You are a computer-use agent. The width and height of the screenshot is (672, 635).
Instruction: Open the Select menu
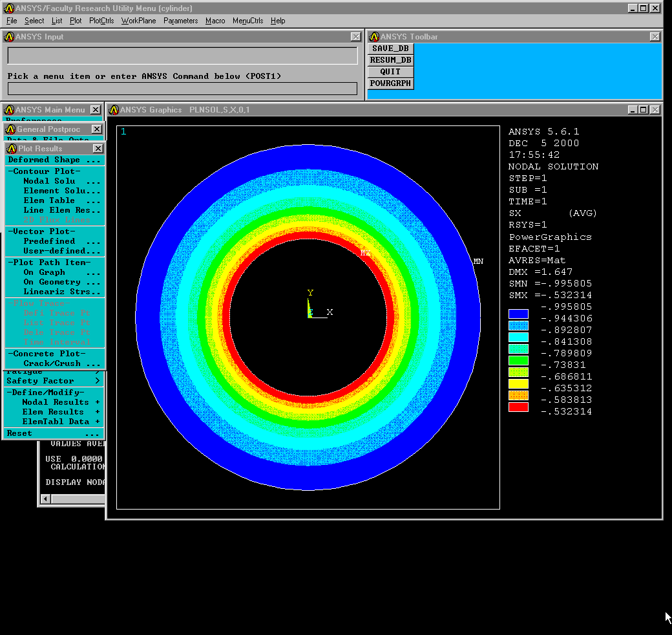tap(34, 21)
